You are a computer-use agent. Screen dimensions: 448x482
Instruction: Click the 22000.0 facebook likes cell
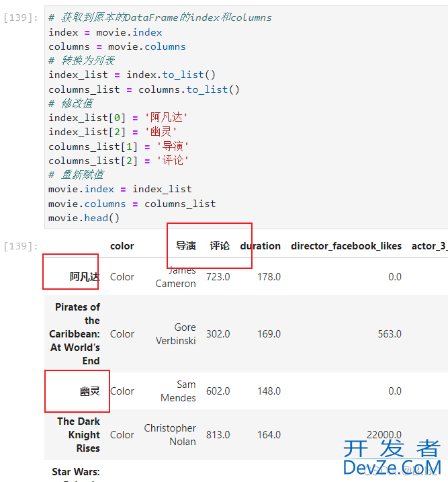coord(384,435)
